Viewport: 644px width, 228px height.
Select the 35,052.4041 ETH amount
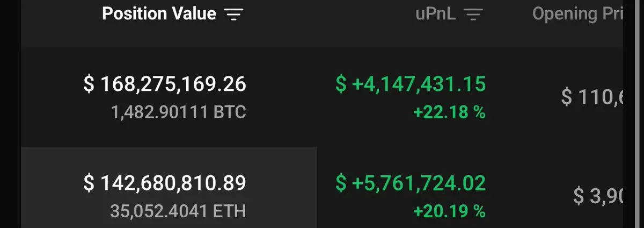[x=178, y=211]
